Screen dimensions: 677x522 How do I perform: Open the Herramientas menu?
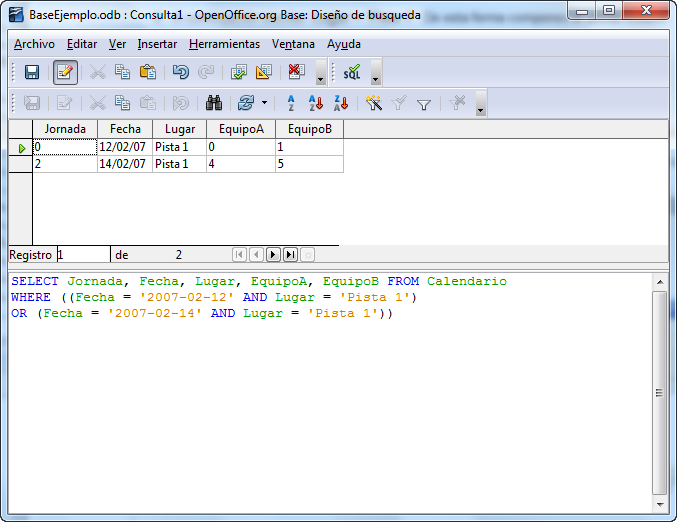[x=225, y=44]
